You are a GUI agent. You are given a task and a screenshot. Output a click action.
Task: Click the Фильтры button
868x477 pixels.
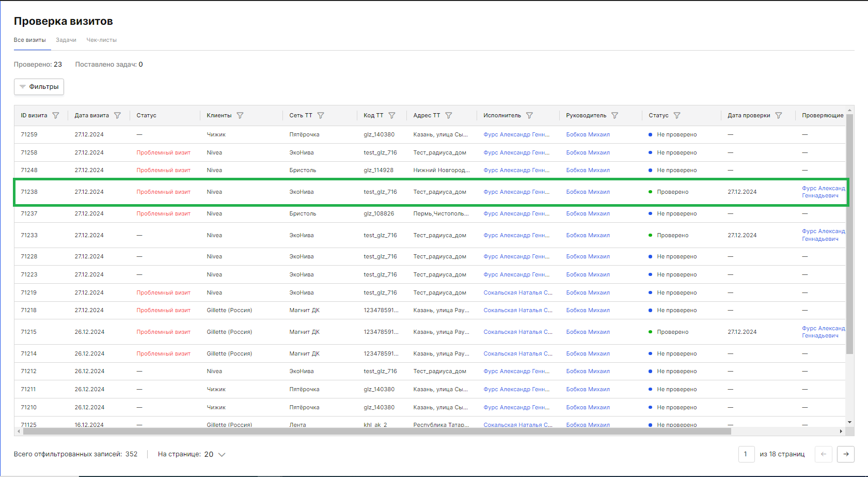tap(39, 87)
